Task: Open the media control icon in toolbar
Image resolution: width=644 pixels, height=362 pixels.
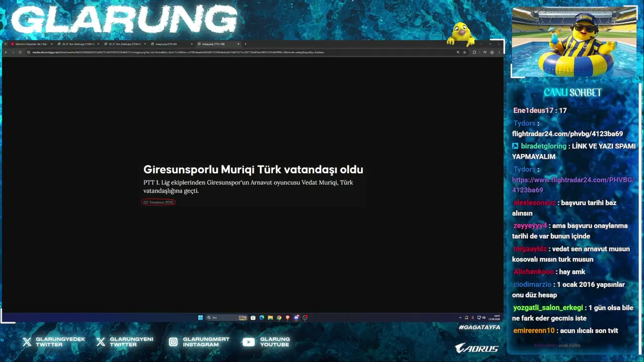Action: (x=485, y=52)
